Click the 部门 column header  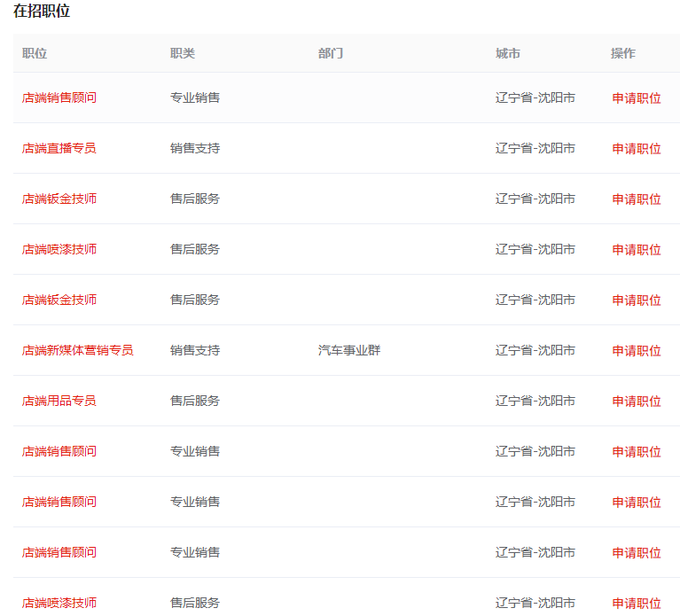pos(331,53)
